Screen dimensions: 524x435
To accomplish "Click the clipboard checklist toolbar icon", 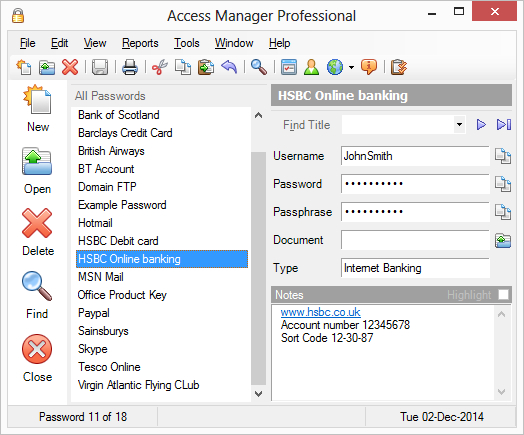I will pyautogui.click(x=399, y=67).
